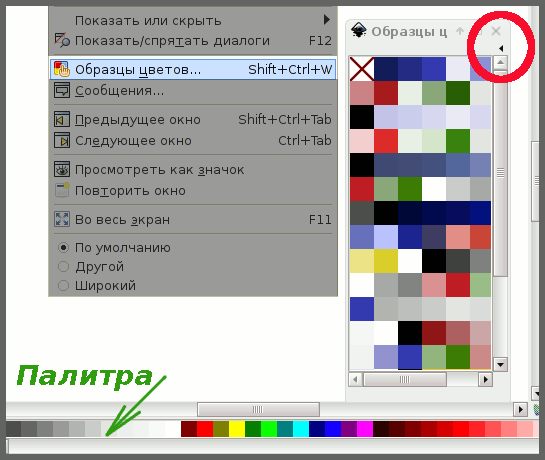Pick the yellow swatch in the bottom palette
Viewport: 545px width, 460px height.
point(237,429)
